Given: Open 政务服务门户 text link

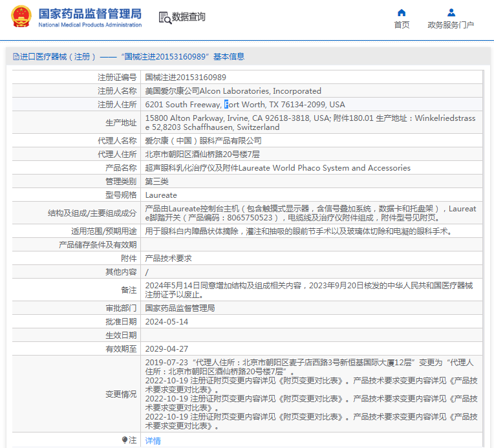Looking at the screenshot, I should [451, 25].
